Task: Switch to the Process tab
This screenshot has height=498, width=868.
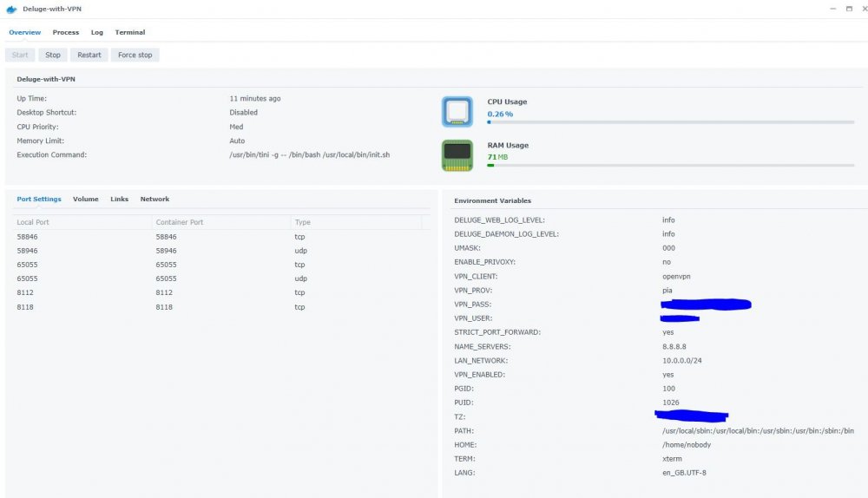Action: point(66,32)
